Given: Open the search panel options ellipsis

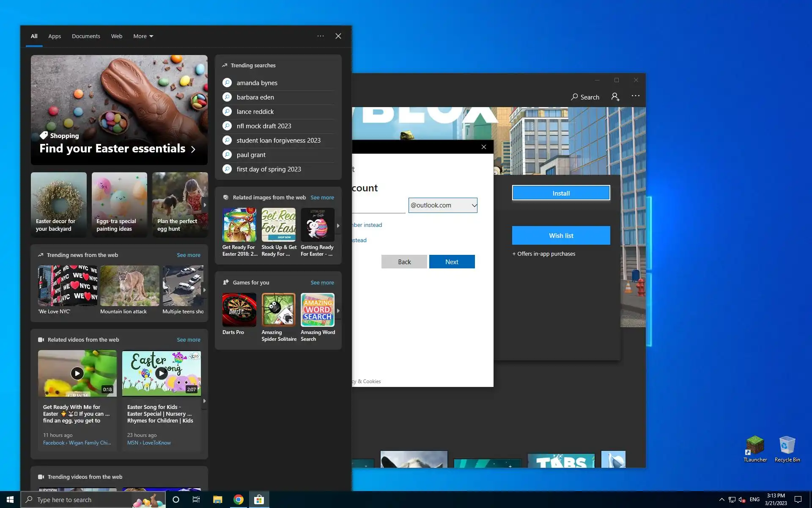Looking at the screenshot, I should pyautogui.click(x=321, y=36).
